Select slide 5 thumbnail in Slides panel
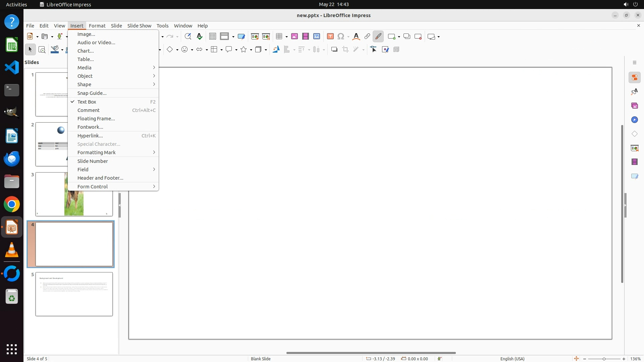Image resolution: width=644 pixels, height=362 pixels. point(74,294)
